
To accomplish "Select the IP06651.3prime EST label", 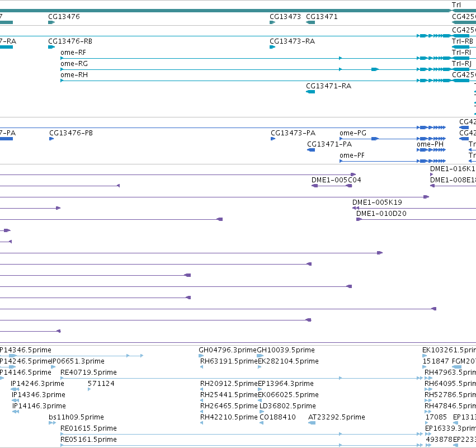I will [x=78, y=361].
